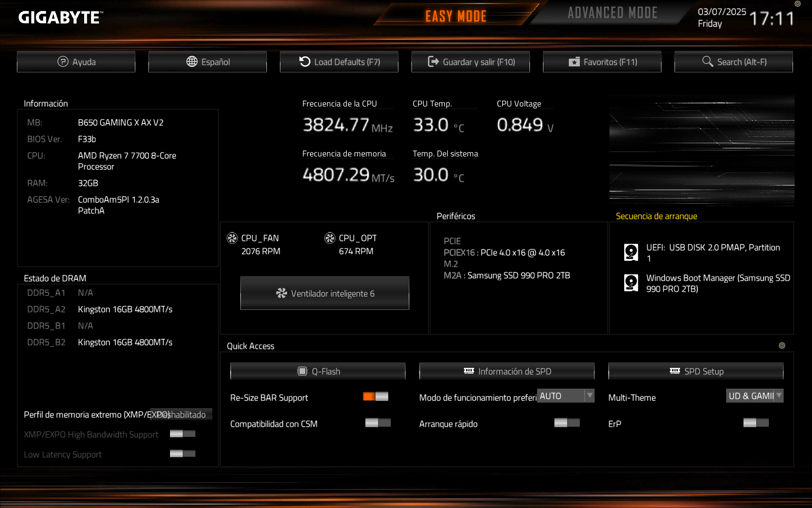812x508 pixels.
Task: Open Favoritos (F11)
Action: pos(602,62)
